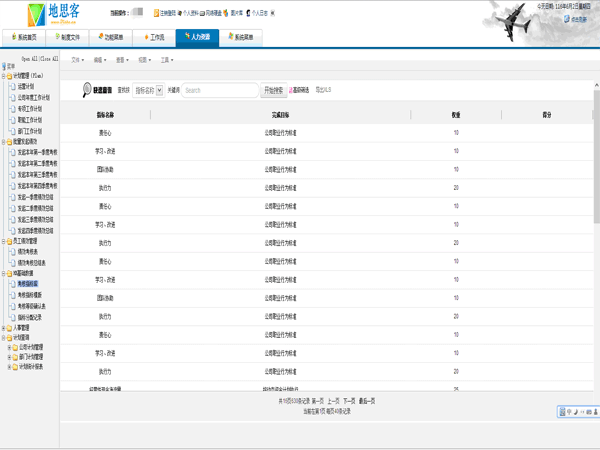
Task: Click the first icon in the input-method toolbar
Action: click(562, 412)
